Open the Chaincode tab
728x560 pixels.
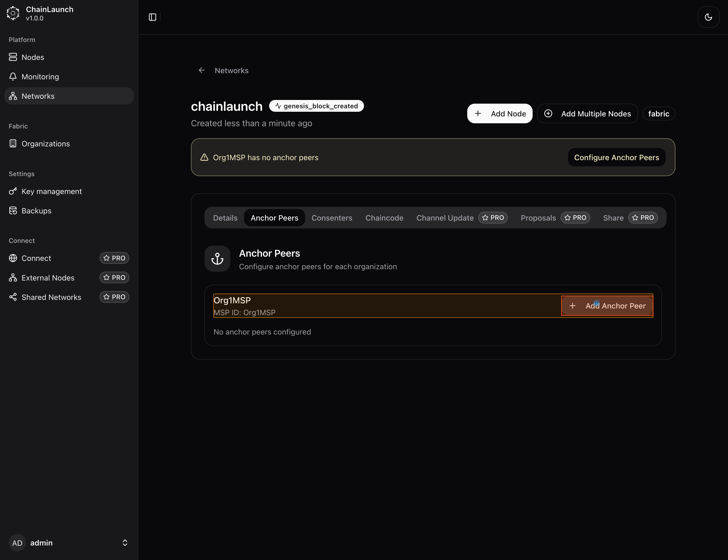pos(384,218)
